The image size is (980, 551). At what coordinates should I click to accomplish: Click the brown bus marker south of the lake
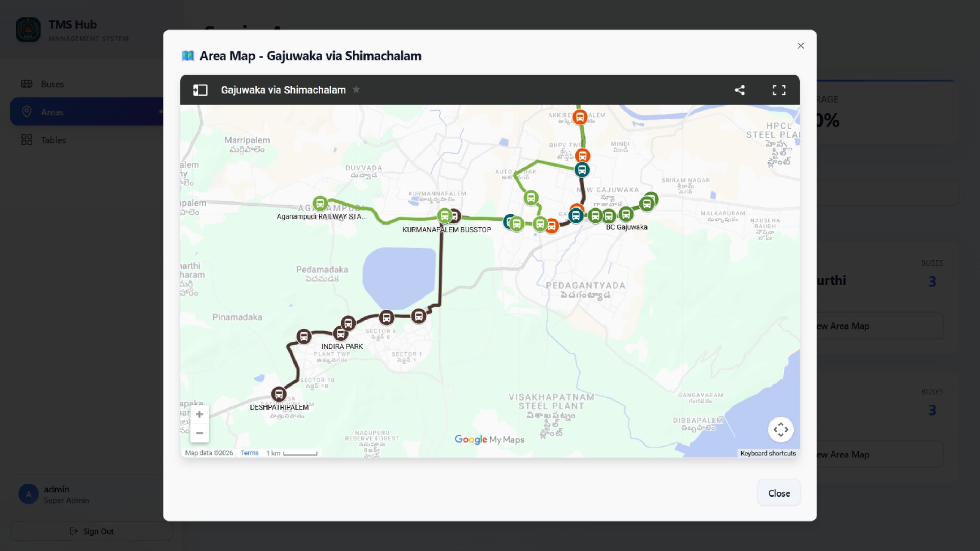click(419, 316)
